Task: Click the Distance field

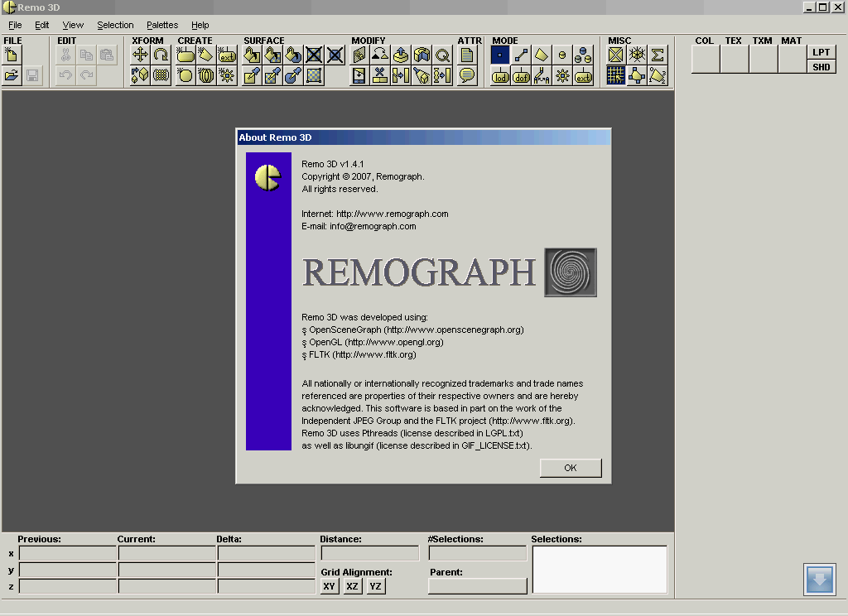Action: tap(370, 553)
